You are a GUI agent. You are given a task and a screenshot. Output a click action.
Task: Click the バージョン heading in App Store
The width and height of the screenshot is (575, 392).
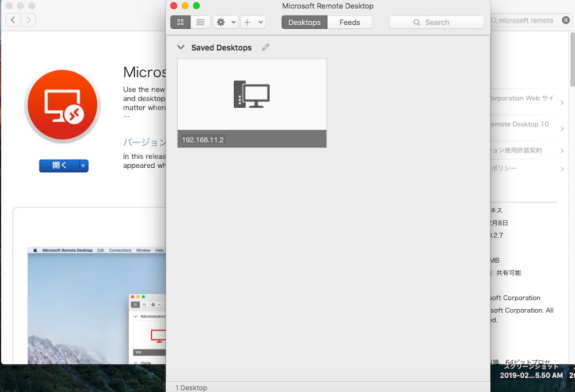(144, 142)
